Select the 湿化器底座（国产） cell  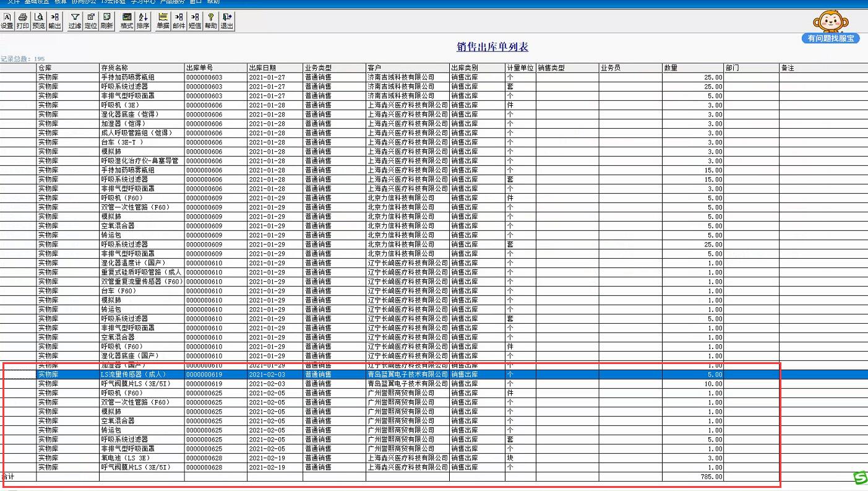pos(142,356)
